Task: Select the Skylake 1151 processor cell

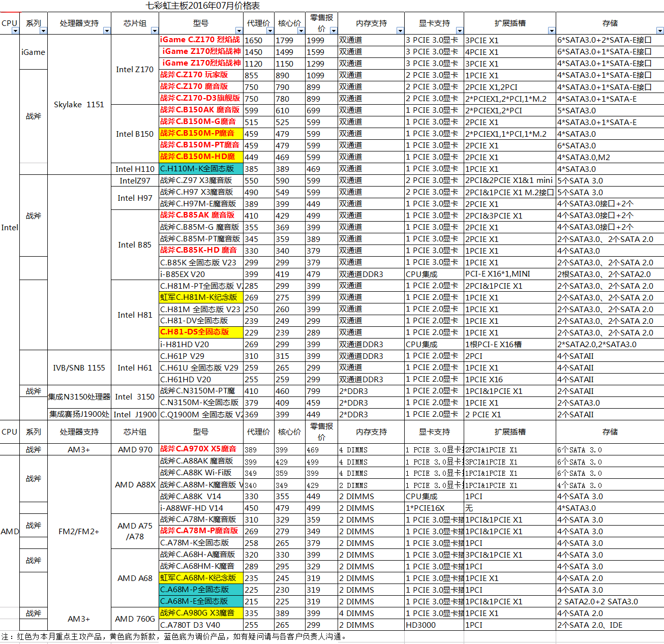Action: [79, 104]
